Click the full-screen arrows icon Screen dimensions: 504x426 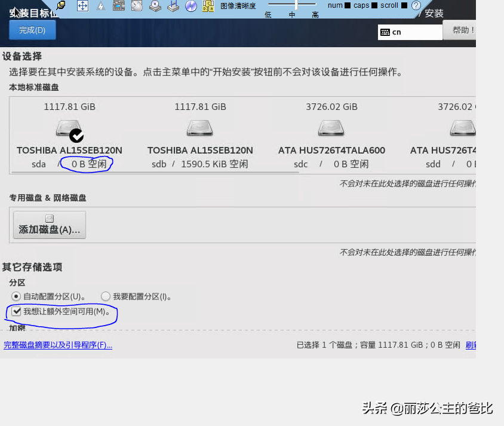click(x=82, y=6)
